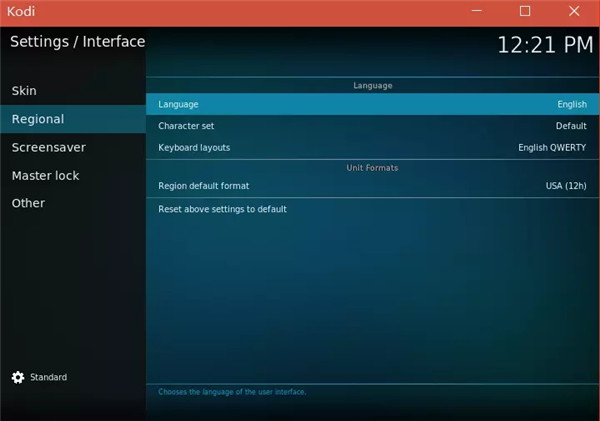Click the Settings / Interface header
The height and width of the screenshot is (421, 600).
tap(78, 42)
